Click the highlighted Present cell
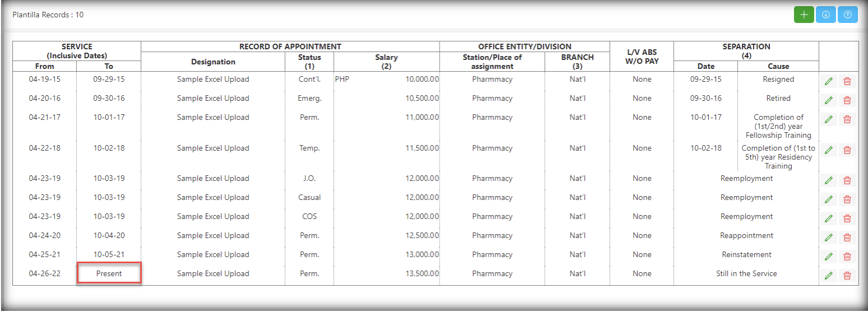868x312 pixels. pyautogui.click(x=109, y=274)
